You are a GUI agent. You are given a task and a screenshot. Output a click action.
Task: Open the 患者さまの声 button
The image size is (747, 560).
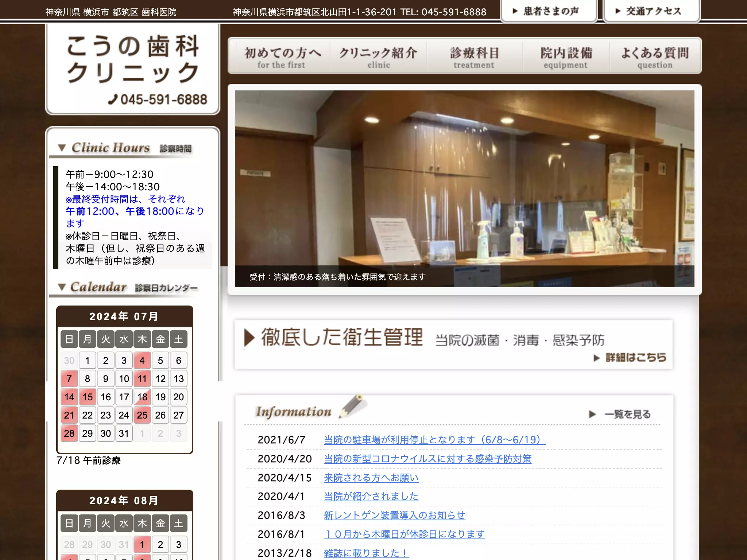pyautogui.click(x=549, y=11)
